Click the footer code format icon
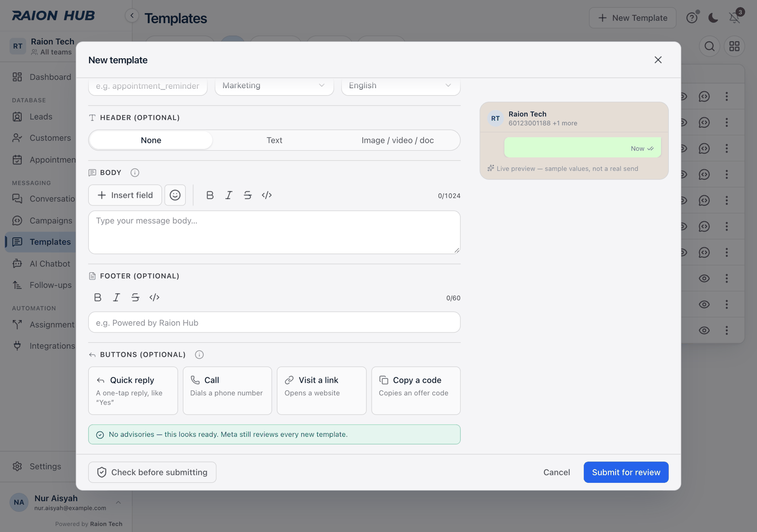Viewport: 757px width, 532px height. point(154,297)
